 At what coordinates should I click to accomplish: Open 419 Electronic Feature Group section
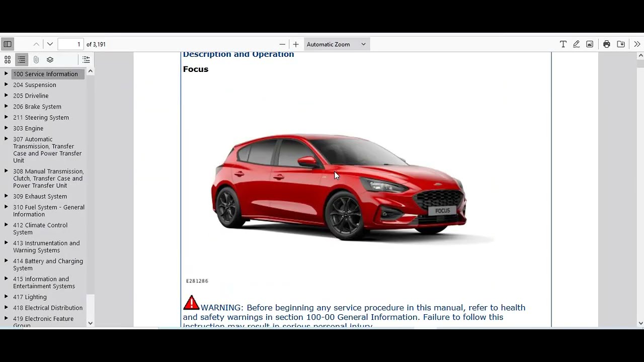coord(43,322)
